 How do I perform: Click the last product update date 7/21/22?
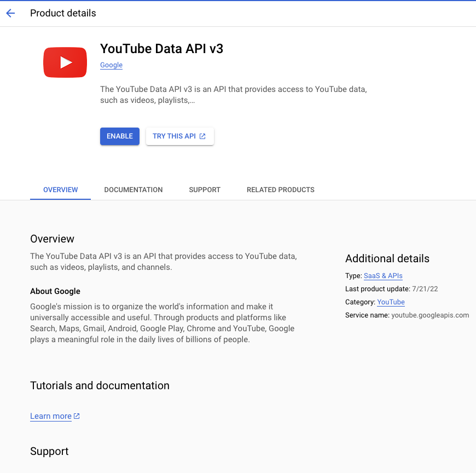pyautogui.click(x=425, y=289)
